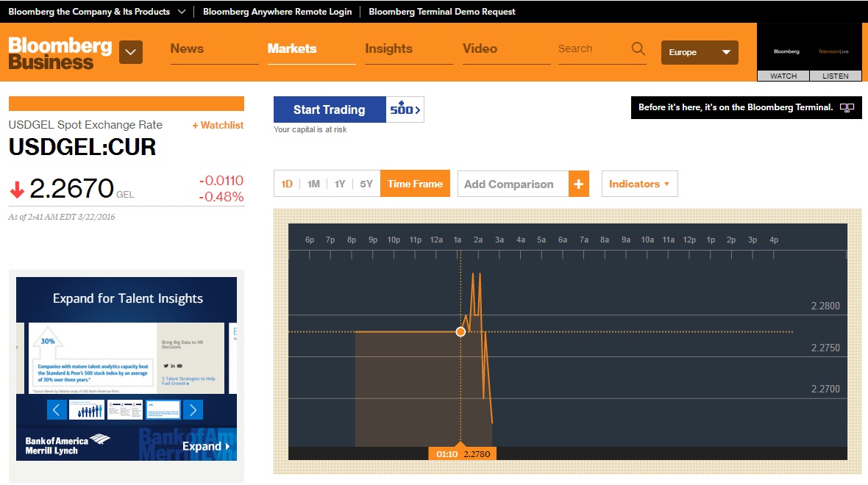Click the 2.2750 axis label
Image resolution: width=868 pixels, height=485 pixels.
coord(825,348)
